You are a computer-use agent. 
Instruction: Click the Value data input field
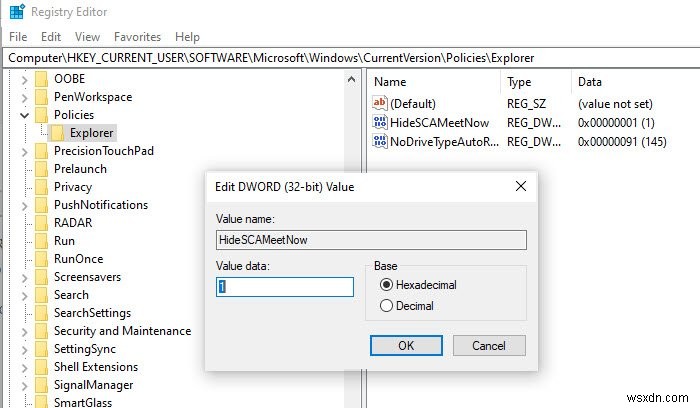(x=285, y=287)
